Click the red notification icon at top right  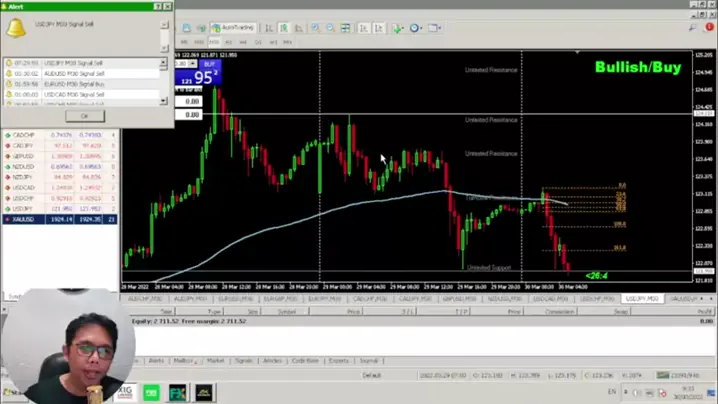[x=709, y=28]
